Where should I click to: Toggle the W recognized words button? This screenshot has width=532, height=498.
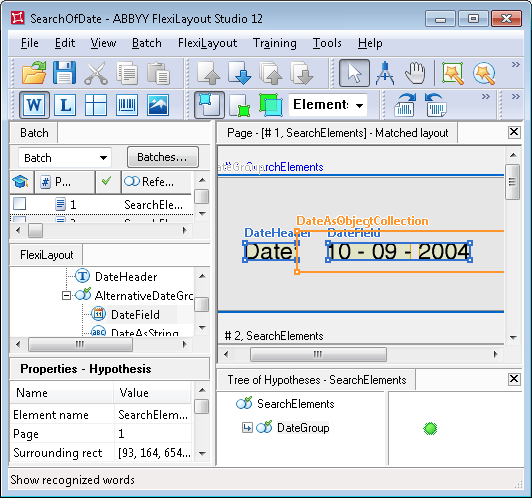click(34, 104)
